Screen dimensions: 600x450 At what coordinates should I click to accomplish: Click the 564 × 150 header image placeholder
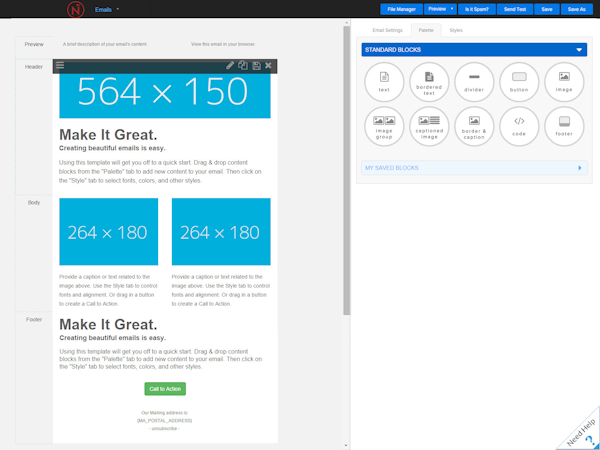[x=164, y=93]
